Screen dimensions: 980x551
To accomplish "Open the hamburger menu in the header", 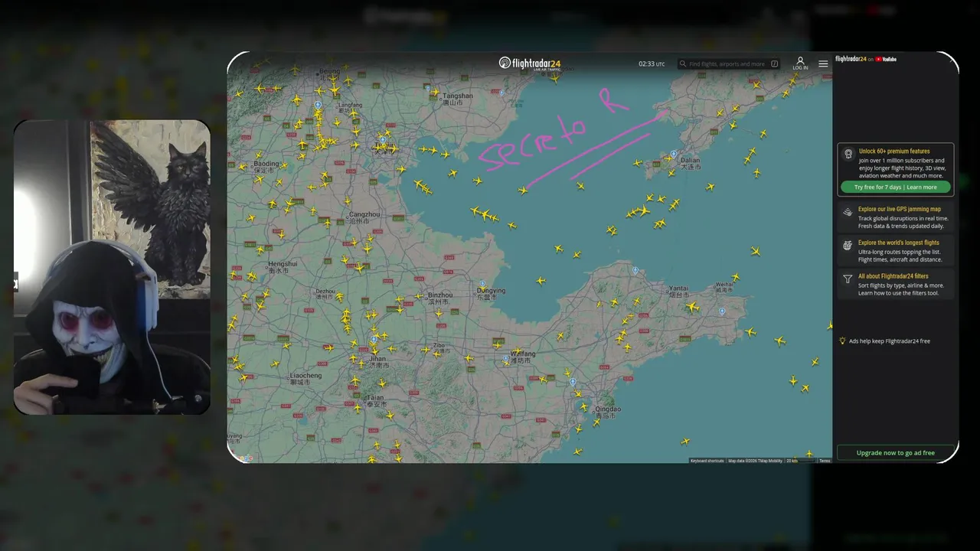I will pos(823,64).
